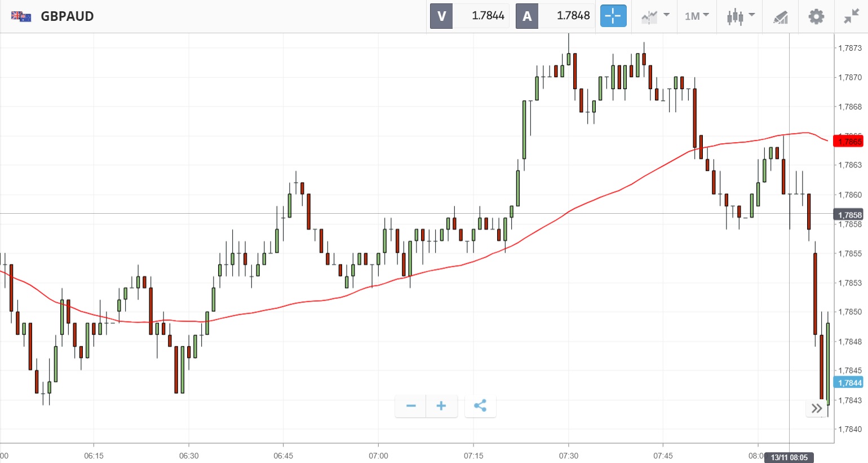Screen dimensions: 868x463
Task: Click the GBPAUD symbol name
Action: tap(67, 16)
